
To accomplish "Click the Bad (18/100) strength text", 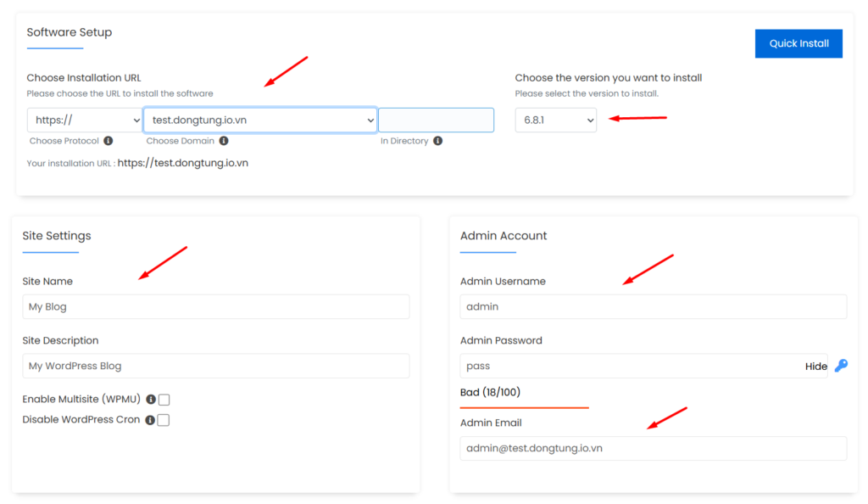I will [491, 393].
